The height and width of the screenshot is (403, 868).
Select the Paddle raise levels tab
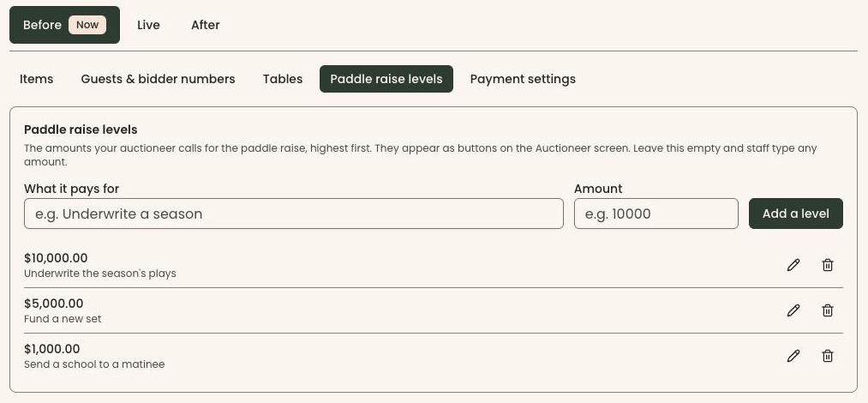(386, 79)
